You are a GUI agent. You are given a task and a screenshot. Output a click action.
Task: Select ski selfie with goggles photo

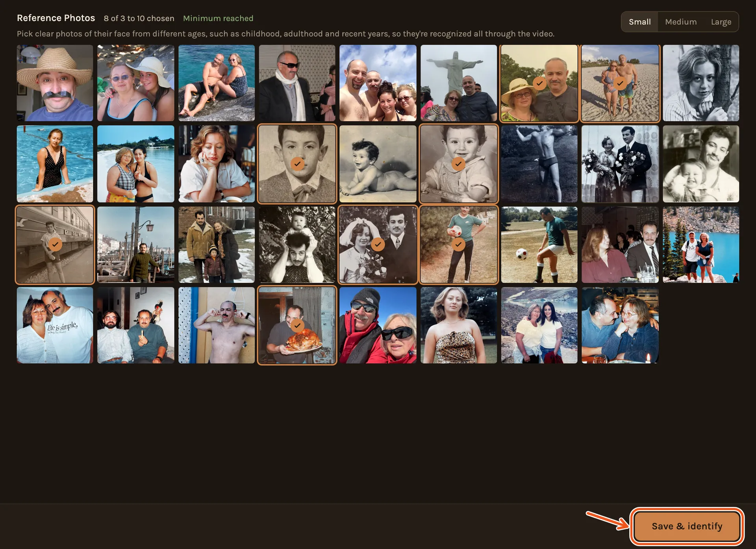[x=378, y=325]
